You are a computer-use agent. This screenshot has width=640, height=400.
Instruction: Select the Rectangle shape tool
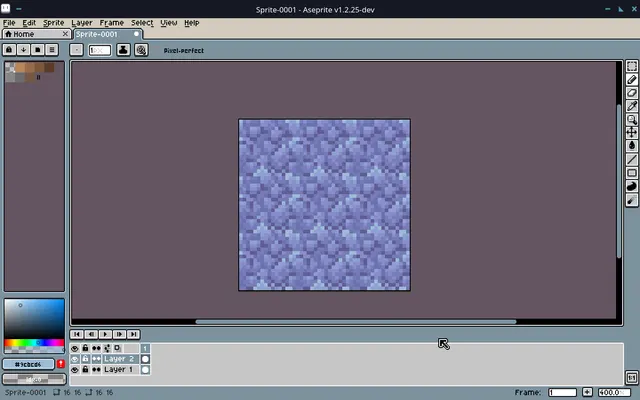632,173
